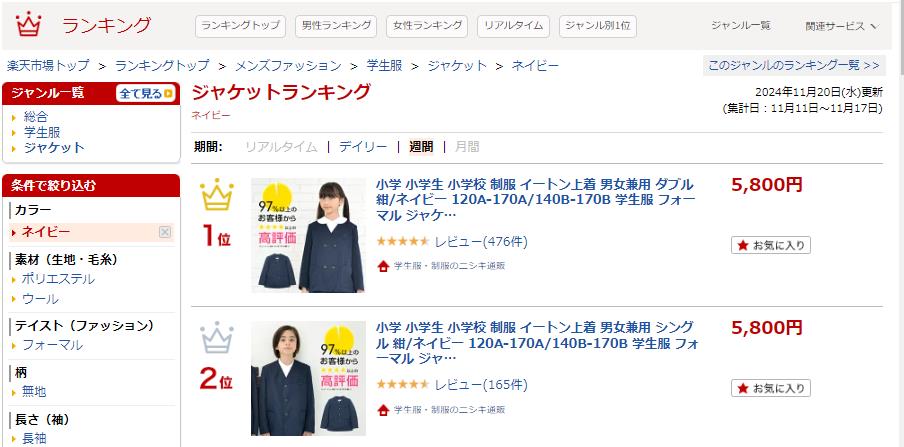Viewport: 904px width, 447px height.
Task: Remove the ネイビー color filter with X icon
Action: click(x=165, y=232)
